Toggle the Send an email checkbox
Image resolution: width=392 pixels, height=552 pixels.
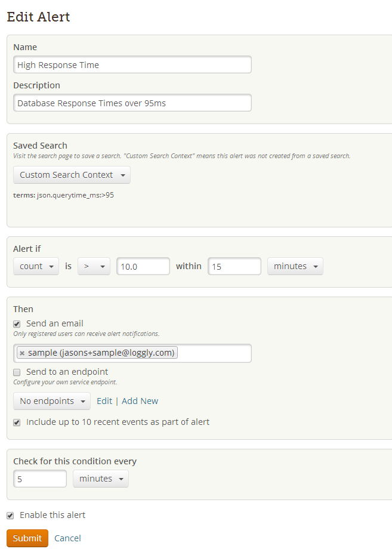point(17,323)
